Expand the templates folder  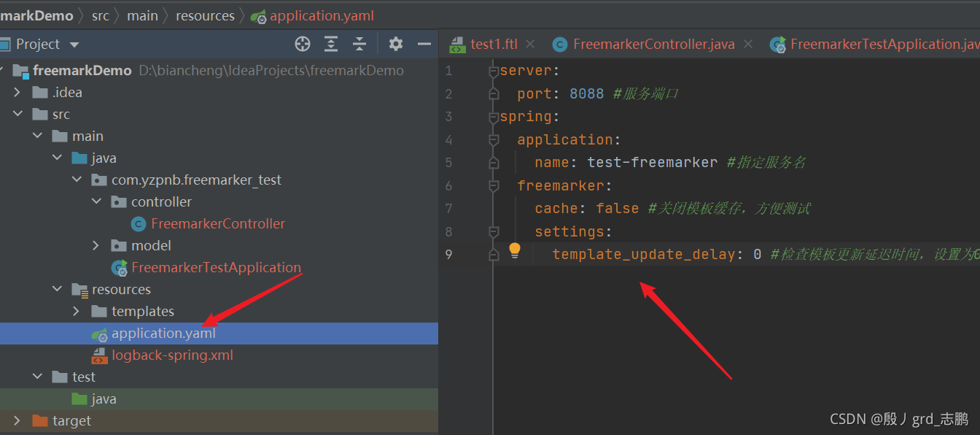tap(77, 312)
